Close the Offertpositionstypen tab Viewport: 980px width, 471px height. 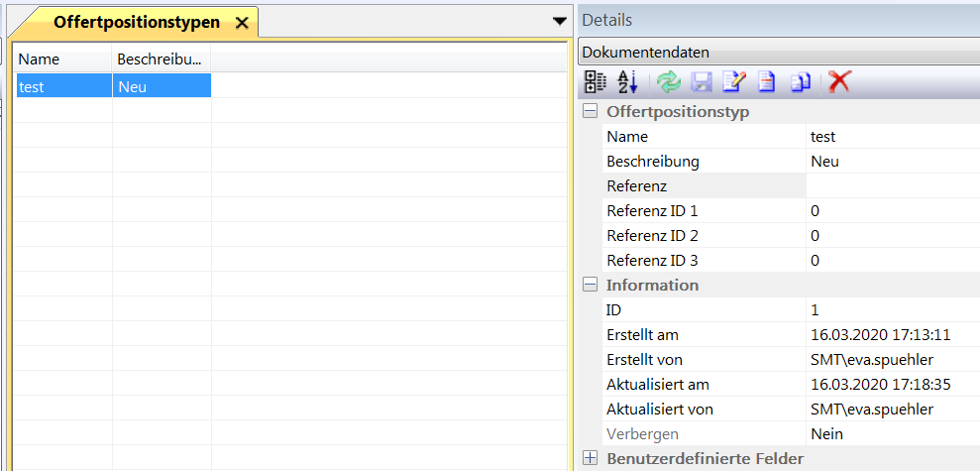[242, 23]
